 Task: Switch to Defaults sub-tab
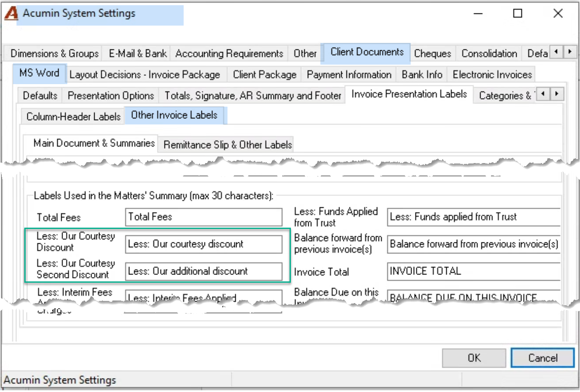click(x=40, y=95)
